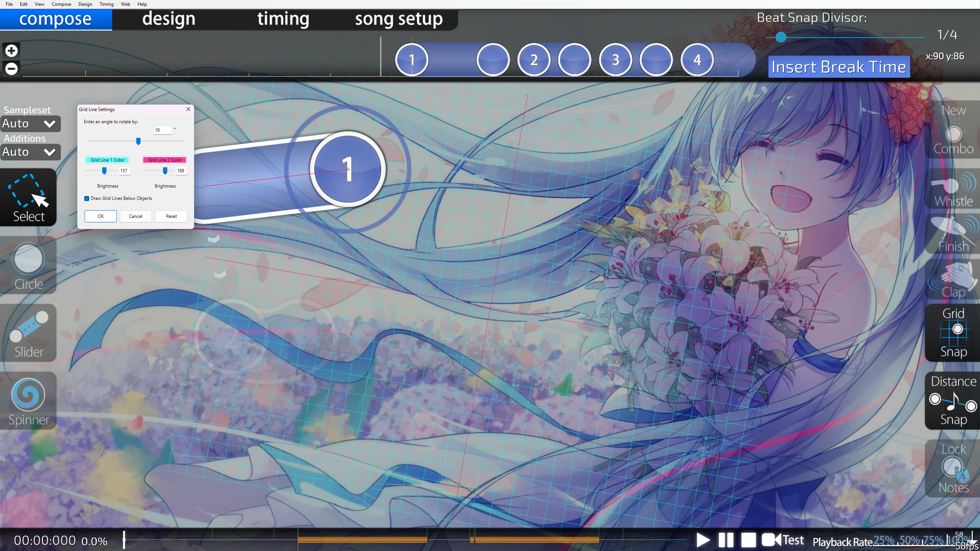Screen dimensions: 980x551
Task: Pick Grid Line 2 Color swatch
Action: [165, 160]
